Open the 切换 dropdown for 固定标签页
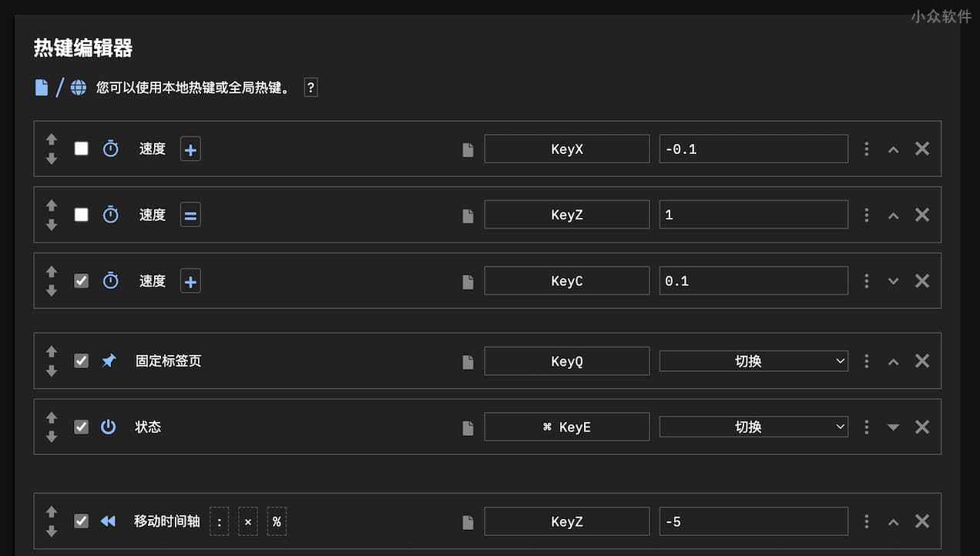Image resolution: width=980 pixels, height=556 pixels. point(753,360)
